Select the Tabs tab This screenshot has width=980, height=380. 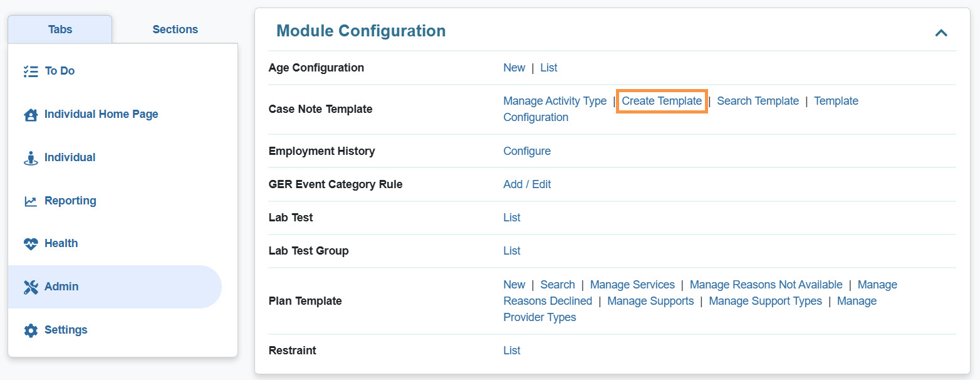60,29
